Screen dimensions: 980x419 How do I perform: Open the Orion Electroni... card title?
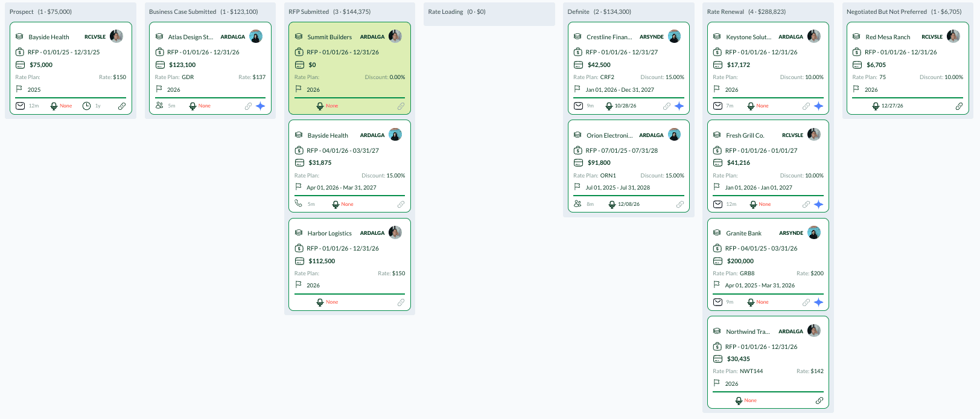click(x=609, y=135)
